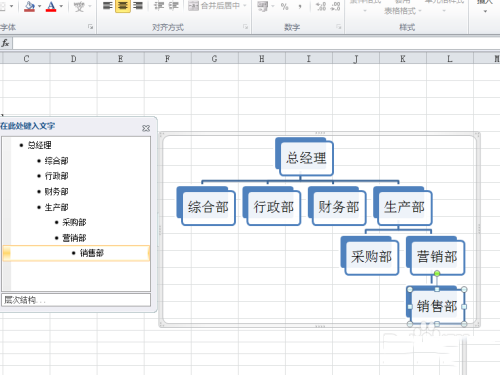Image resolution: width=500 pixels, height=375 pixels.
Task: Click the accounting number format icon
Action: pyautogui.click(x=263, y=6)
